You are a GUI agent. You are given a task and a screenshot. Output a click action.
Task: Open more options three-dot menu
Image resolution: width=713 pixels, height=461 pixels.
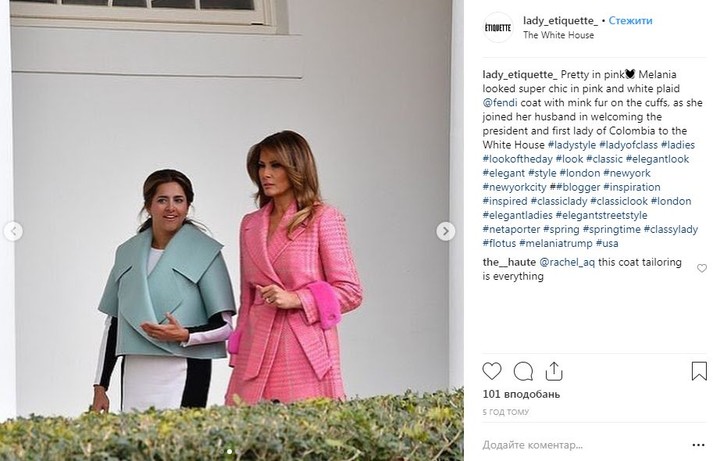[x=698, y=445]
